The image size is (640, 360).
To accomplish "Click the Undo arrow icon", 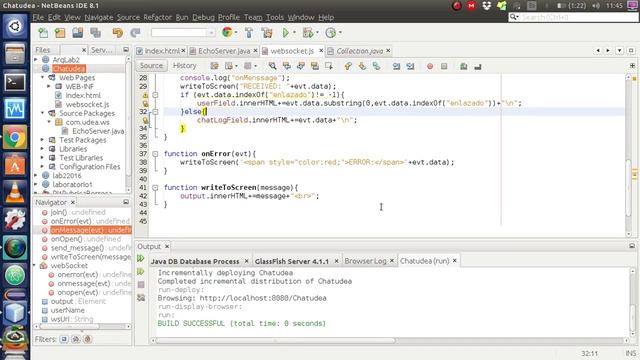I will coord(118,33).
